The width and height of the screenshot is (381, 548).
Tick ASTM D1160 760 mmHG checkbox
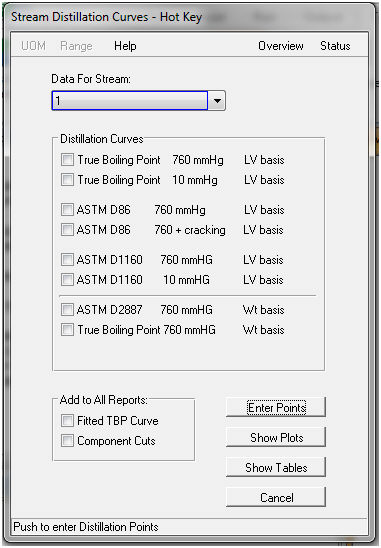pos(67,260)
